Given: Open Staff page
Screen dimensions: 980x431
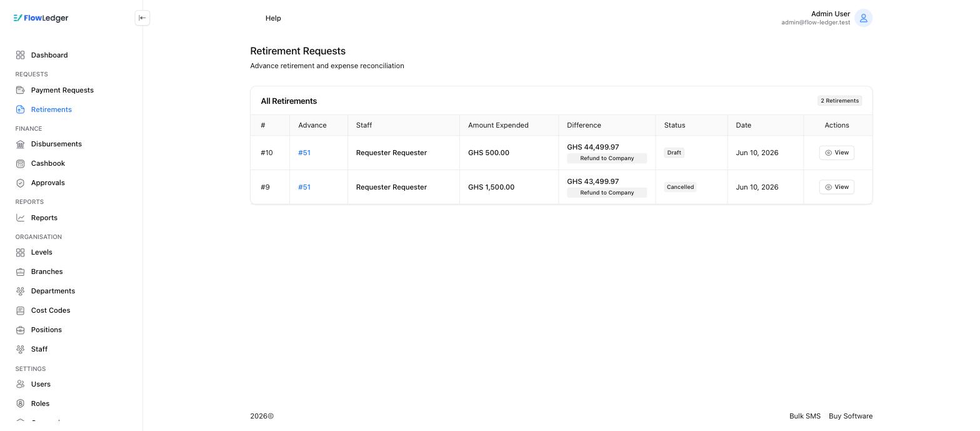Looking at the screenshot, I should [x=39, y=349].
